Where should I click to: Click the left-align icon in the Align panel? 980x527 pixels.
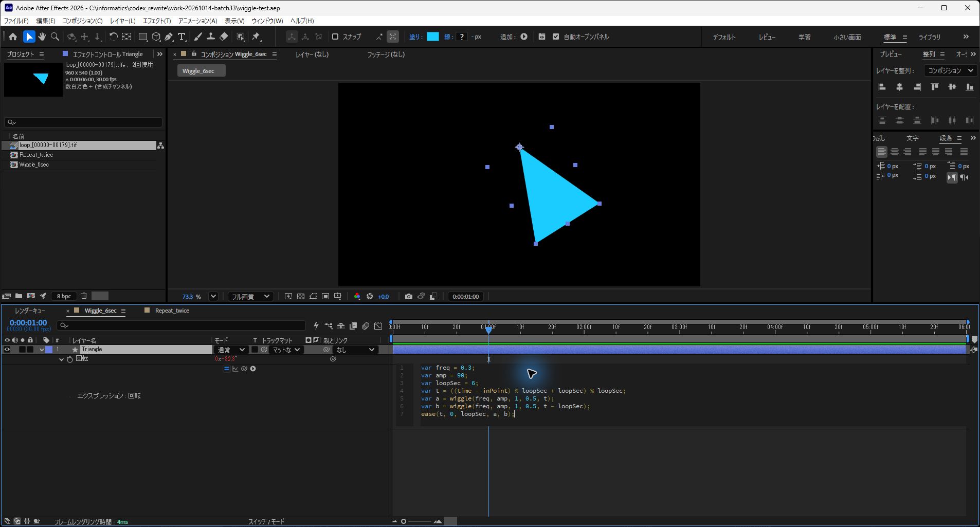882,87
